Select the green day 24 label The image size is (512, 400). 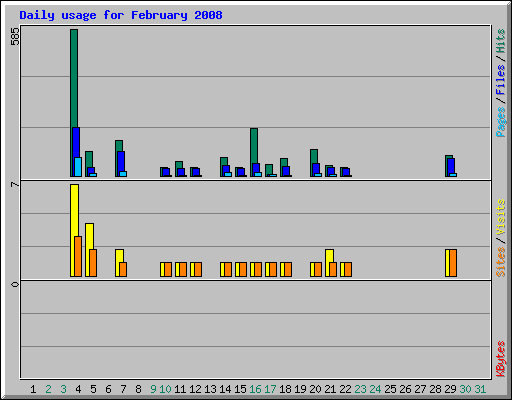tap(375, 389)
